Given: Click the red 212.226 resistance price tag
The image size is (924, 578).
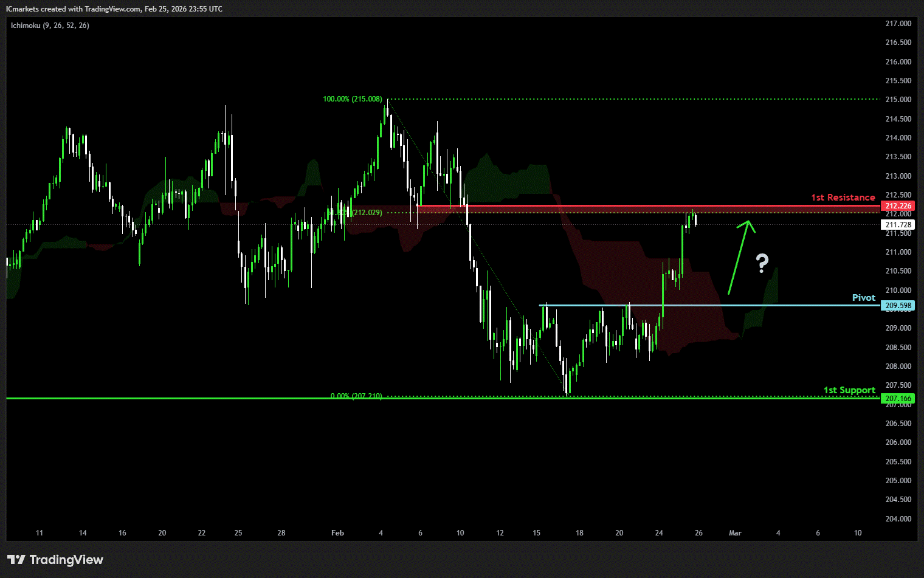Looking at the screenshot, I should pyautogui.click(x=898, y=206).
